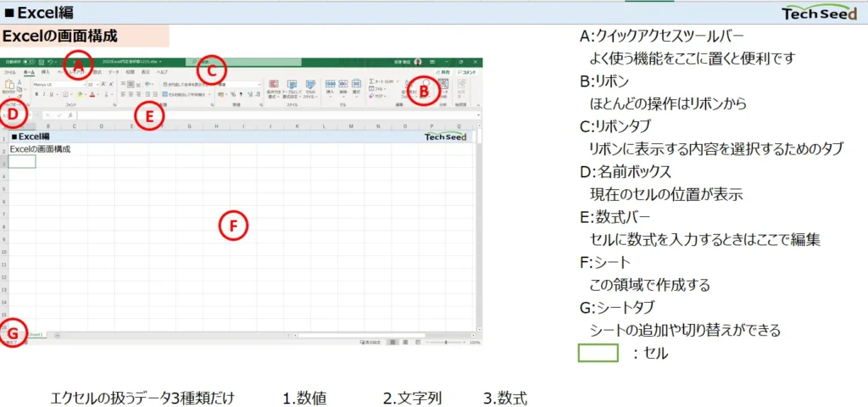The width and height of the screenshot is (868, 407).
Task: Toggle Bold formatting in the ribbon
Action: pos(36,94)
